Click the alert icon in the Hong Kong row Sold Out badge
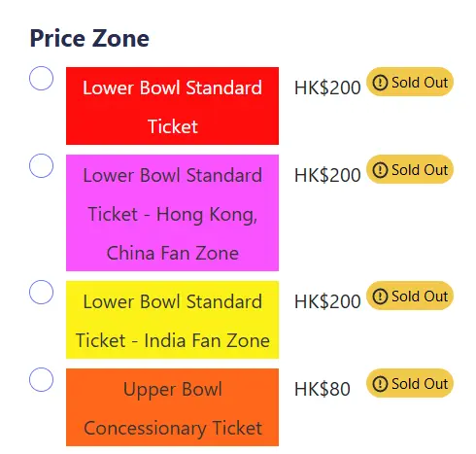The image size is (476, 454). [x=380, y=170]
